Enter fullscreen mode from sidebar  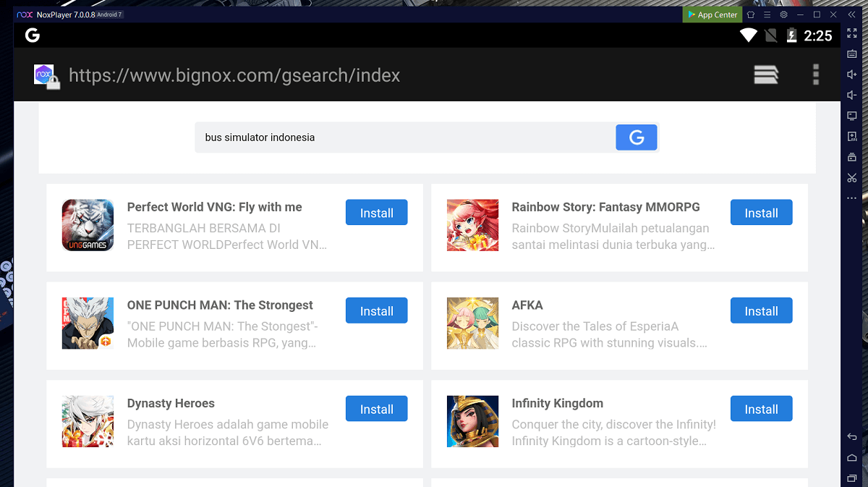851,33
